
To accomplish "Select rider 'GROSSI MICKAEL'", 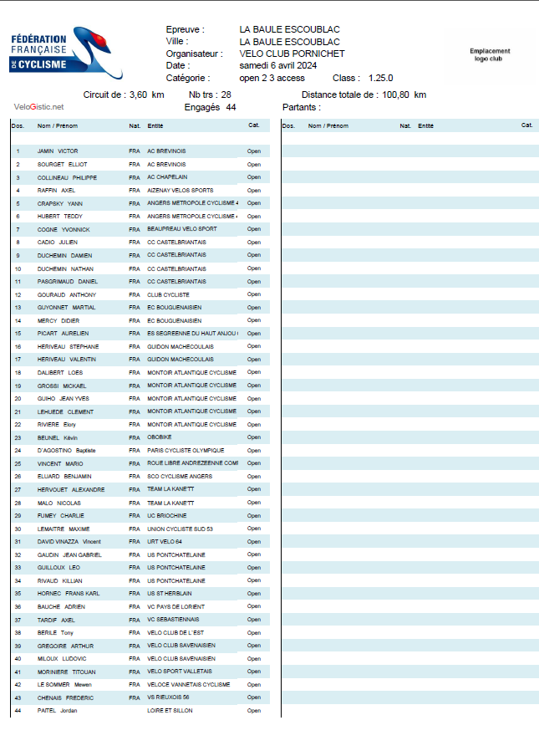I will 62,386.
